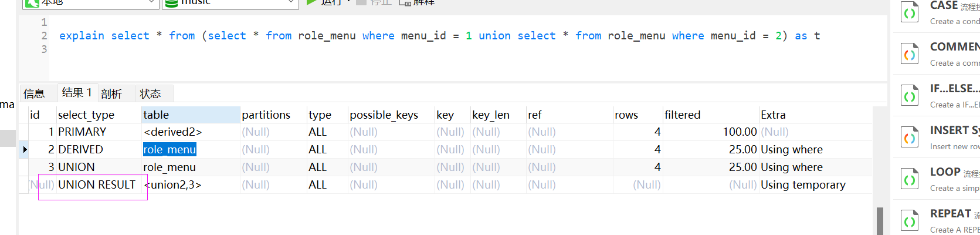This screenshot has height=235, width=980.
Task: Click the 停止 stop button
Action: 374,2
